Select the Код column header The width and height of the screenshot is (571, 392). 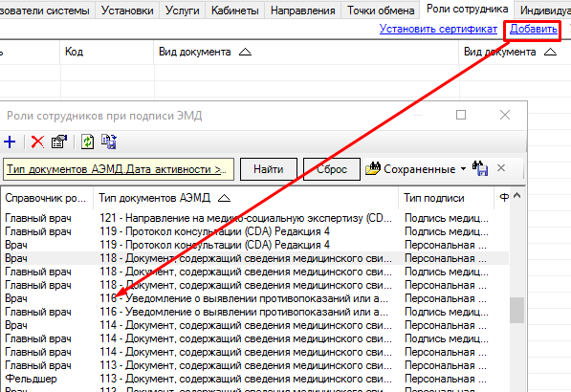[x=107, y=52]
